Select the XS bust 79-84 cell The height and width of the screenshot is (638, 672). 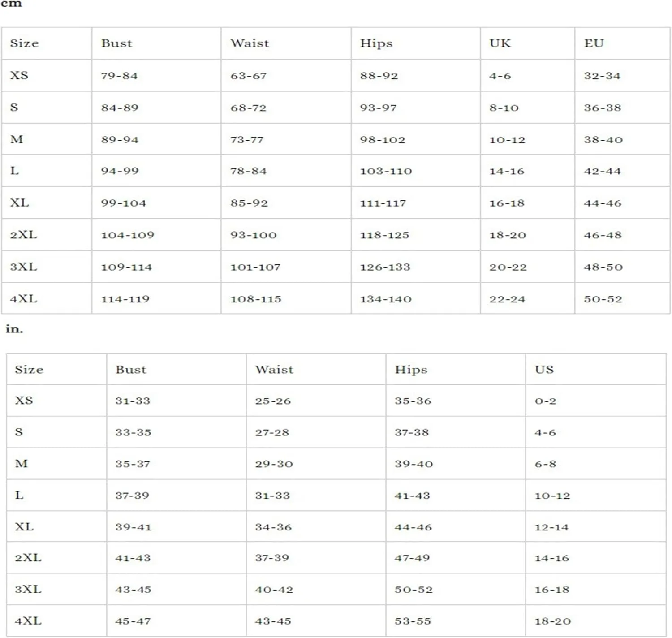[156, 75]
